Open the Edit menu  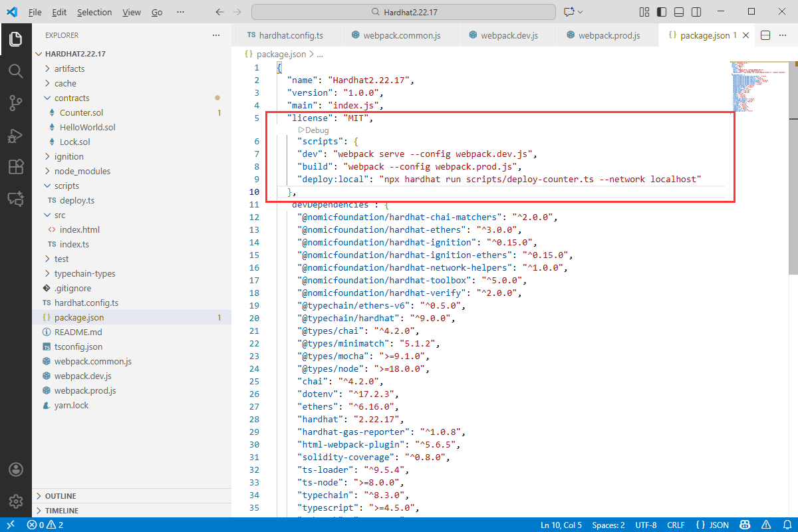[59, 12]
